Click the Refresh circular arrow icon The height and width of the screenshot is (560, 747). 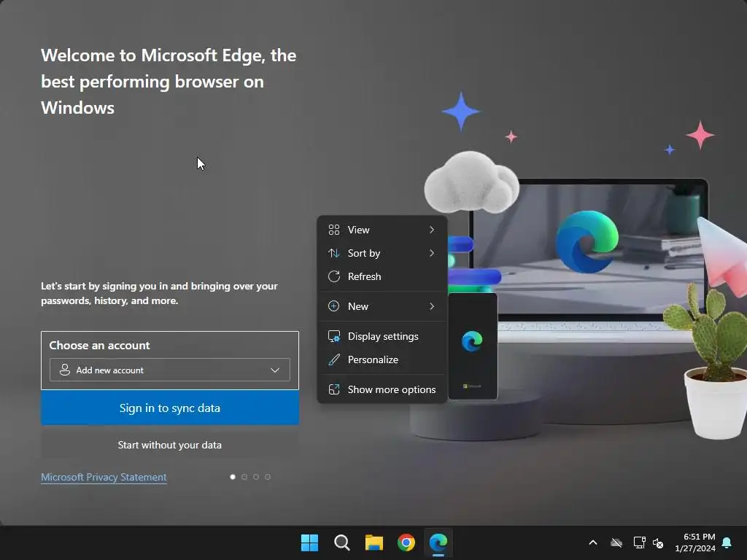coord(334,276)
